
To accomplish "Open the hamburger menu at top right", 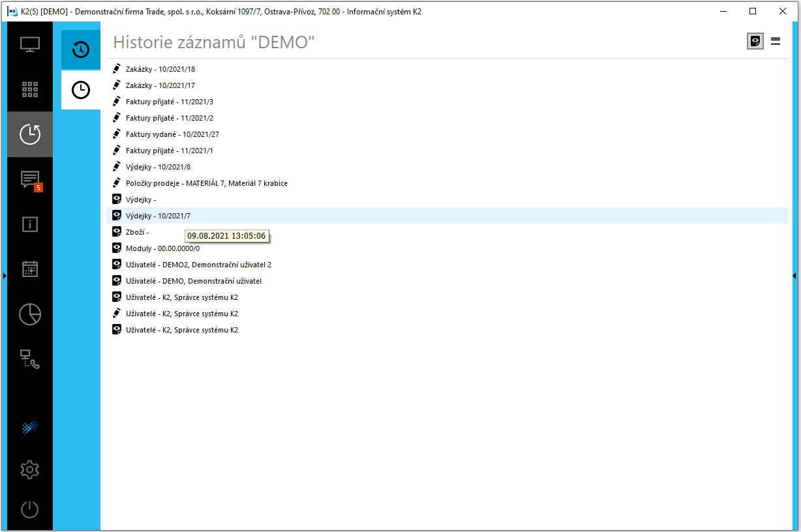I will coord(776,41).
